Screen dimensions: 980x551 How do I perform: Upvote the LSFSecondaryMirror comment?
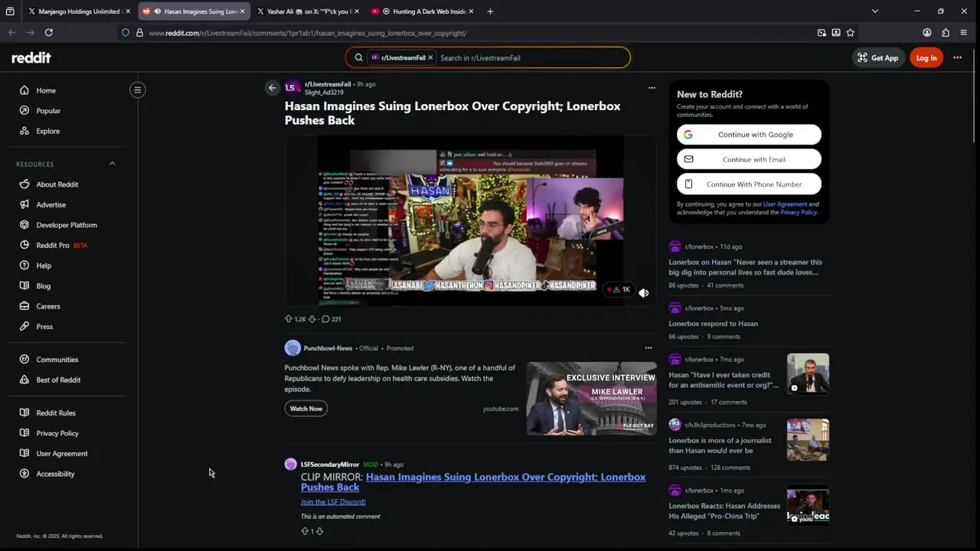click(x=305, y=531)
